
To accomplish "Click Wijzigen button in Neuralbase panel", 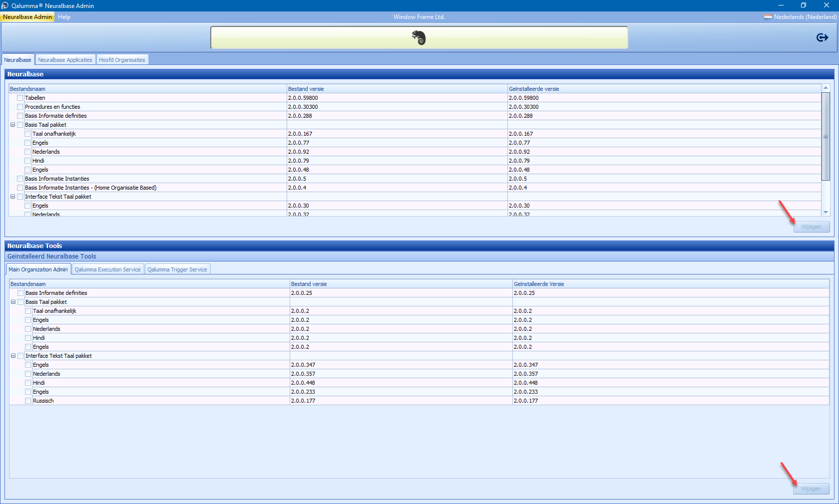I will click(x=811, y=227).
